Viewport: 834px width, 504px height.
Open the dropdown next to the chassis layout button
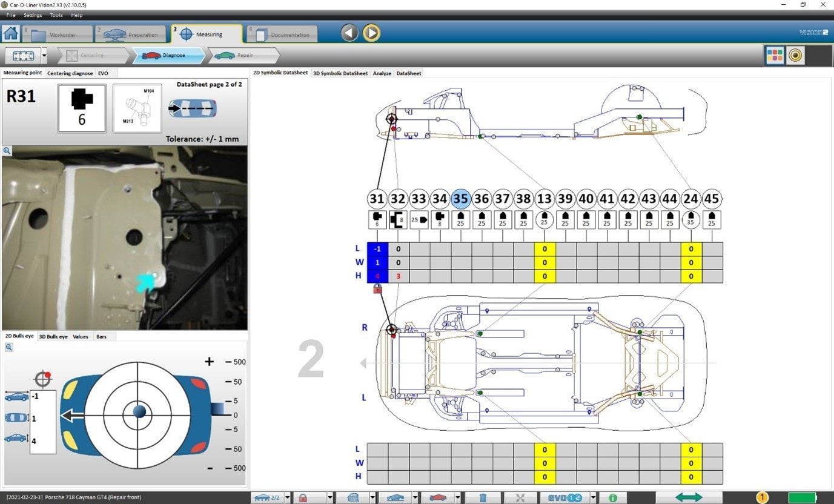(x=44, y=56)
